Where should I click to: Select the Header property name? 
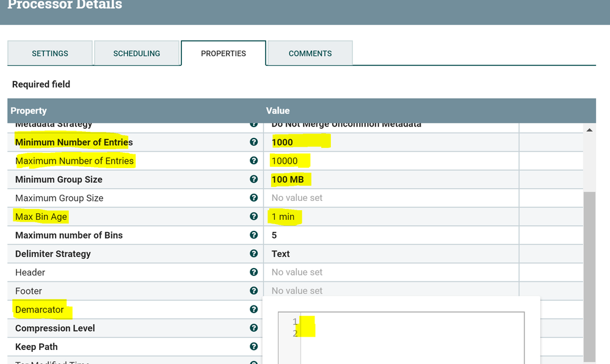click(x=30, y=272)
